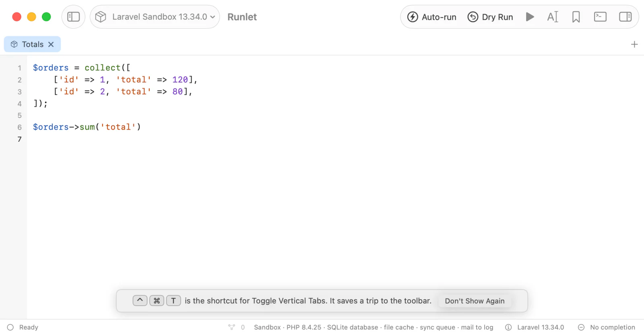Click Don't Show Again button
The width and height of the screenshot is (644, 335).
coord(475,301)
